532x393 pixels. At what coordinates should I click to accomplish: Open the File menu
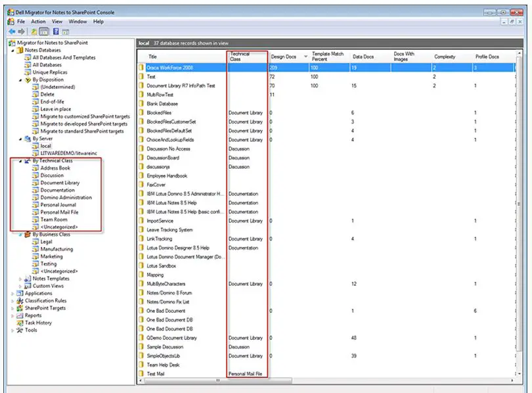point(21,22)
